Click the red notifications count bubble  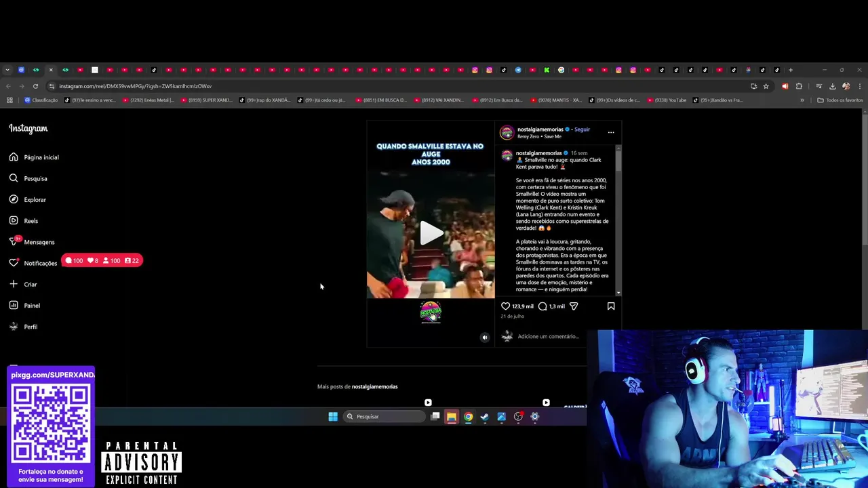[x=102, y=260]
